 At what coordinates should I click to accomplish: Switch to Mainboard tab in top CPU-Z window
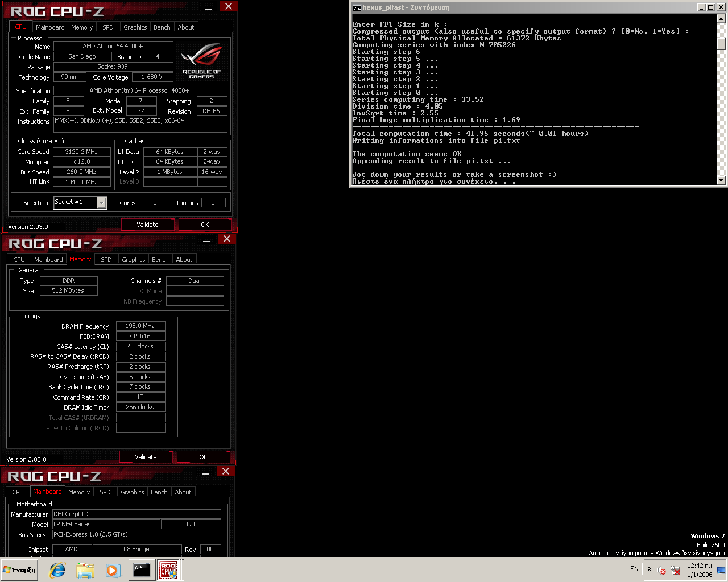tap(50, 27)
